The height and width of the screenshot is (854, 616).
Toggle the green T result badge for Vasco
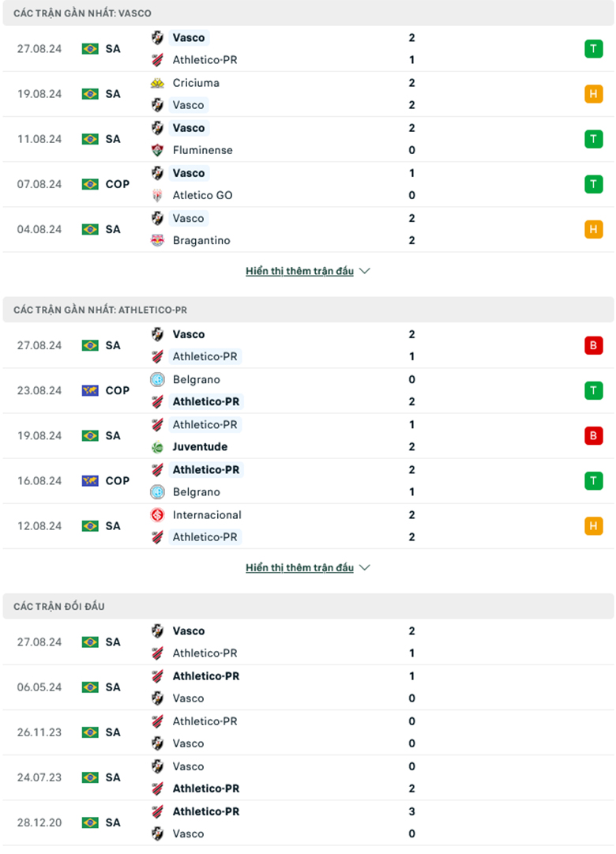593,48
